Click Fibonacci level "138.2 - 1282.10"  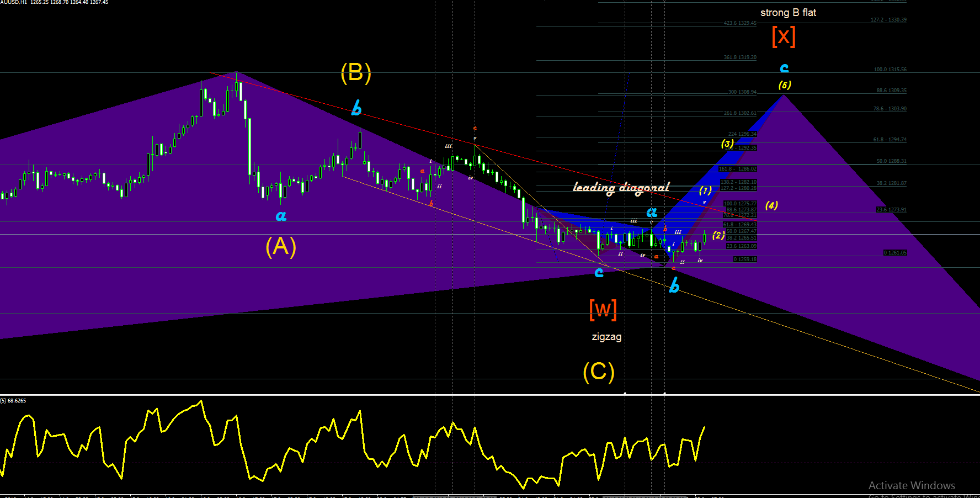[739, 182]
